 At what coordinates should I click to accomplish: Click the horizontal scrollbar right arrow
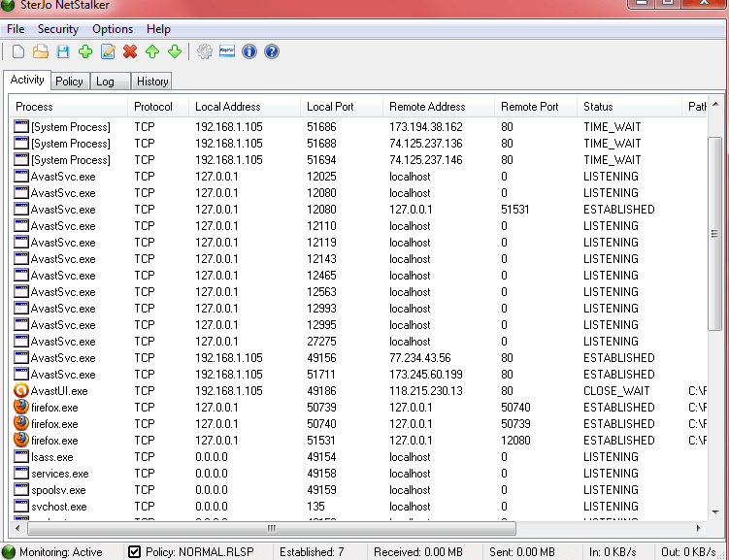tap(698, 528)
